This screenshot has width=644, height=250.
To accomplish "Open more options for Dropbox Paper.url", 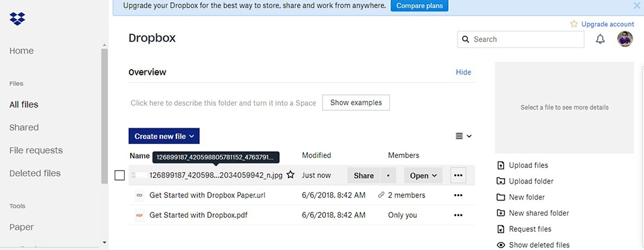I will pyautogui.click(x=458, y=196).
